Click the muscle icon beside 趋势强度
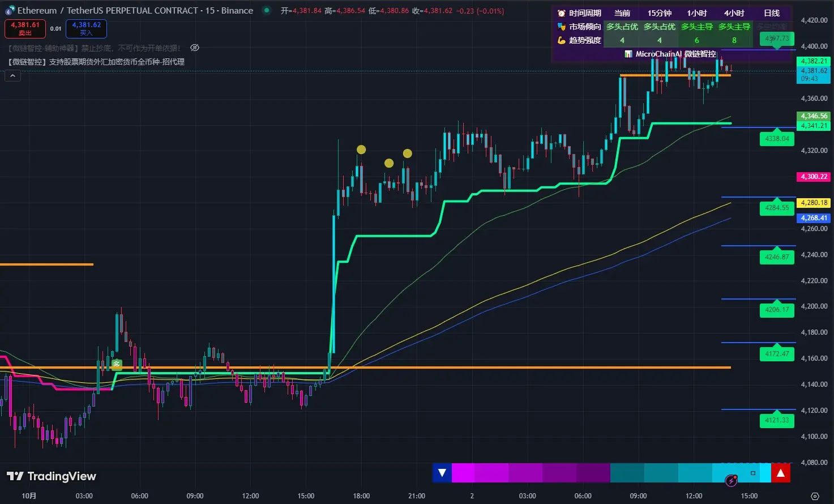This screenshot has height=504, width=834. tap(561, 40)
